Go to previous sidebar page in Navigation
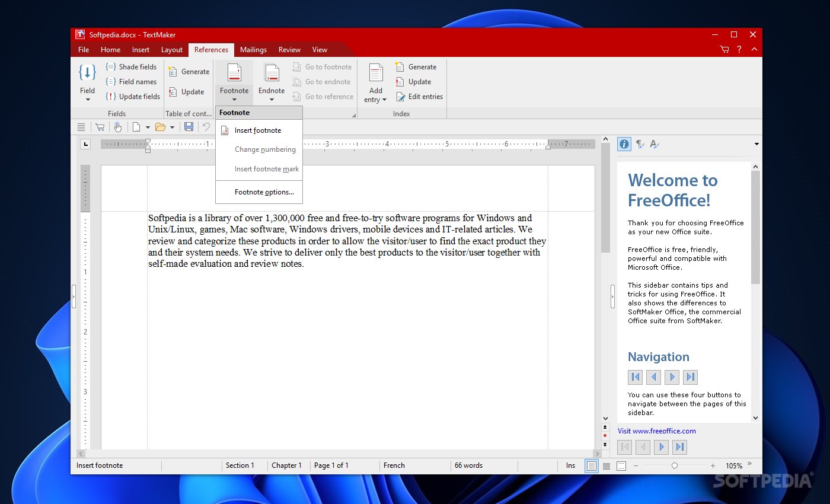This screenshot has width=830, height=504. coord(653,377)
